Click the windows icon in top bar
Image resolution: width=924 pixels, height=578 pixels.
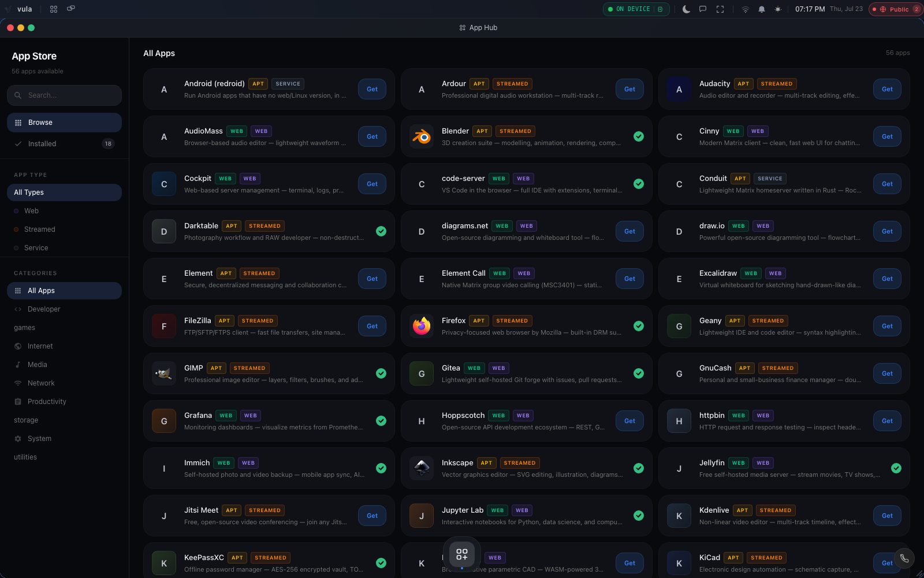click(x=71, y=9)
